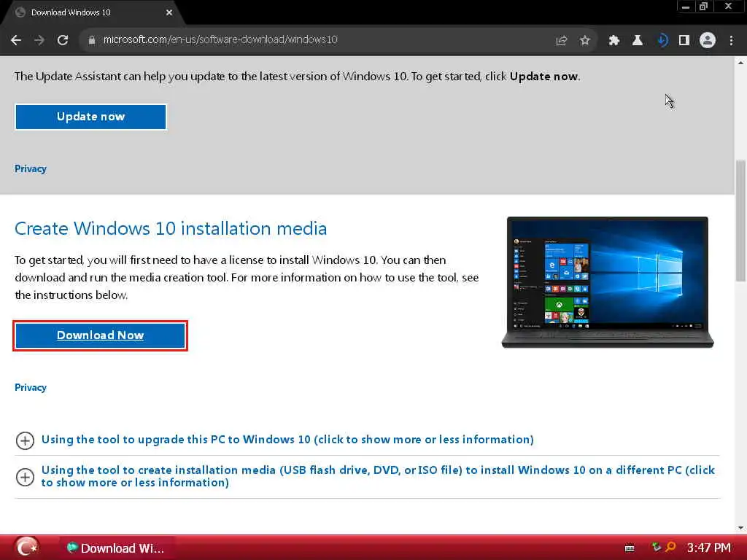Click the browser forward arrow
Screen dimensions: 747x560
pyautogui.click(x=39, y=40)
